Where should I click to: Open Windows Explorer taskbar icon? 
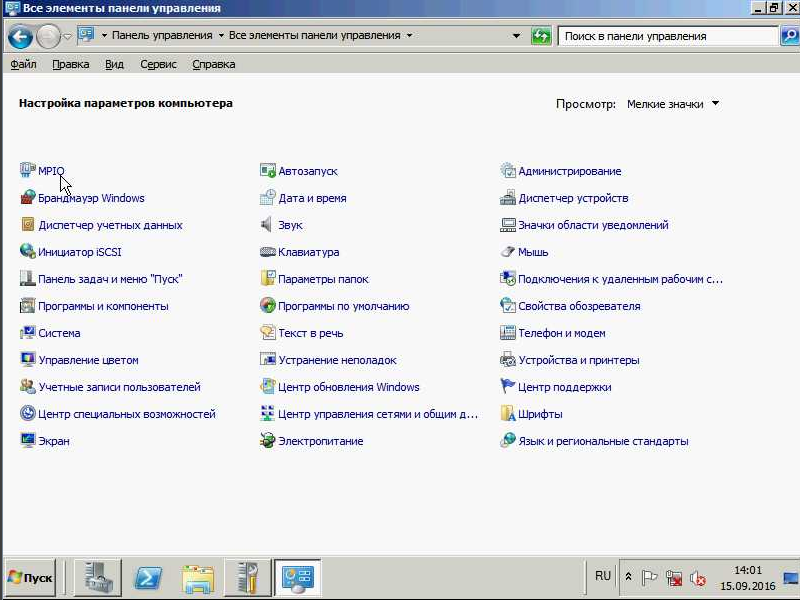(x=198, y=578)
